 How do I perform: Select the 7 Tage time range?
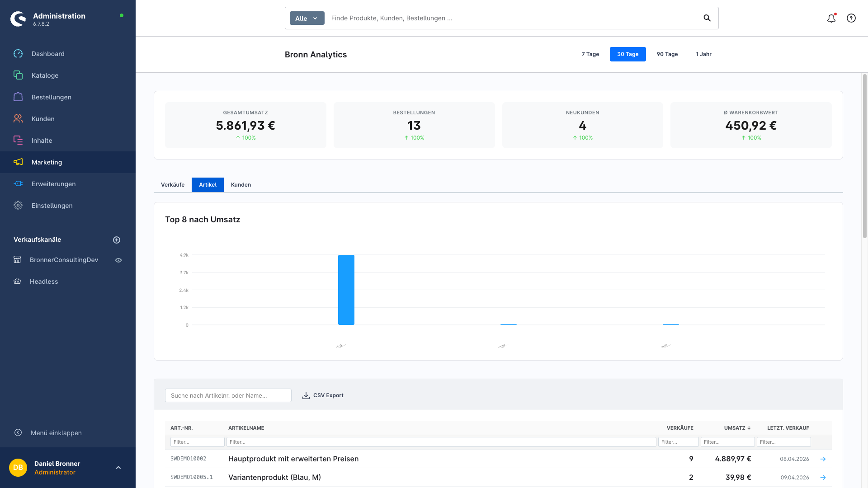point(590,54)
